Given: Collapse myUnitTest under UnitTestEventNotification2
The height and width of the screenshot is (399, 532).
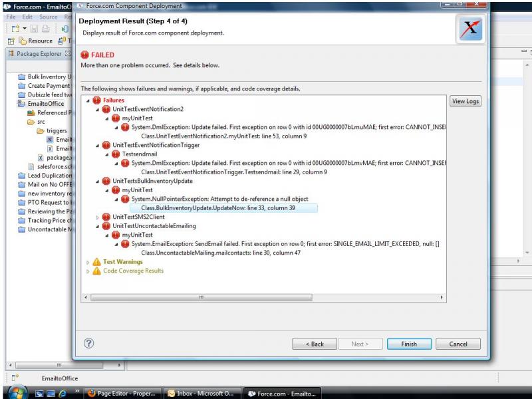Looking at the screenshot, I should [x=107, y=118].
